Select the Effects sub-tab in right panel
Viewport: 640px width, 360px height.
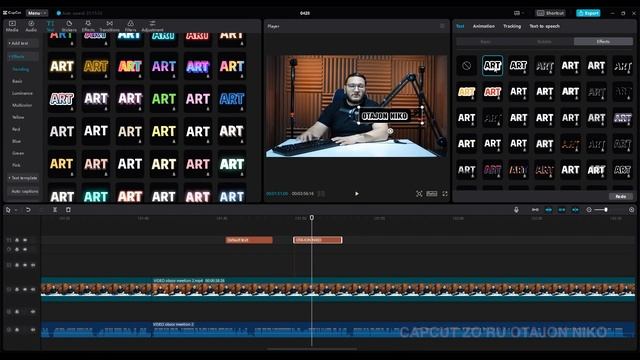[x=603, y=42]
